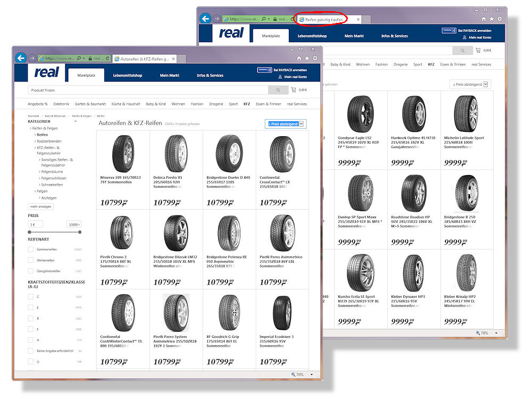This screenshot has width=532, height=399.
Task: Check the Ganzjahresreifen filter checkbox
Action: (x=30, y=271)
